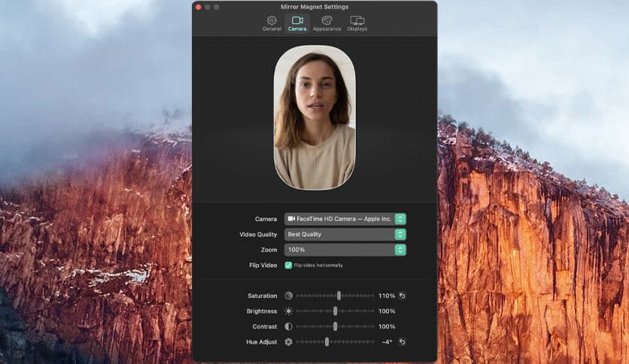This screenshot has height=364, width=629.
Task: Close the Mirror Magnet Settings window
Action: coord(198,7)
